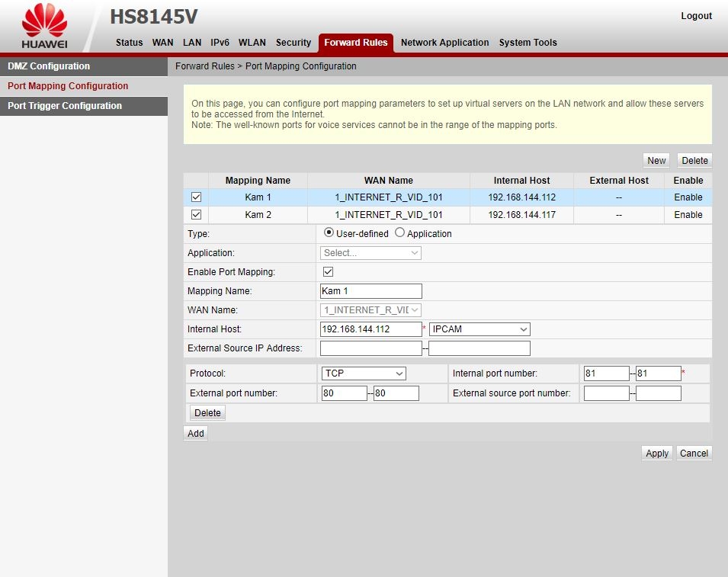Toggle the Enable Port Mapping checkbox
The image size is (728, 577).
pos(329,271)
